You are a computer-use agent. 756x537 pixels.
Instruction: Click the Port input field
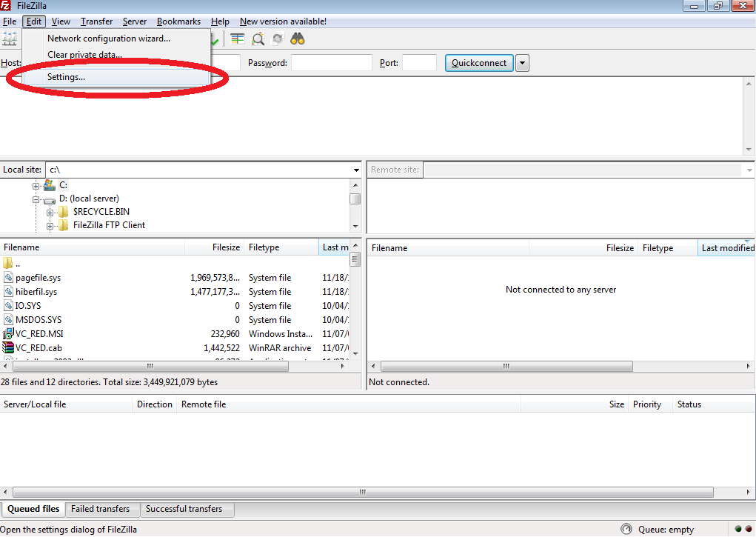pyautogui.click(x=419, y=63)
